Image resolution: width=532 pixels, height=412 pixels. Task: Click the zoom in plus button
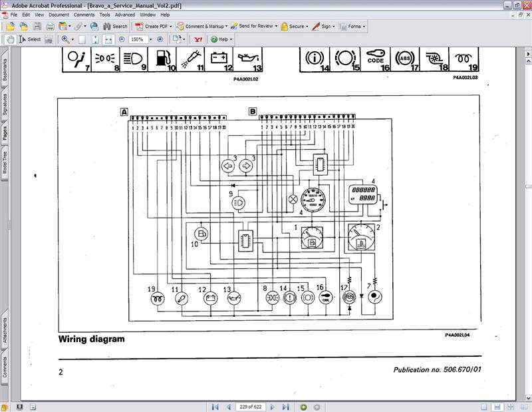coord(160,39)
